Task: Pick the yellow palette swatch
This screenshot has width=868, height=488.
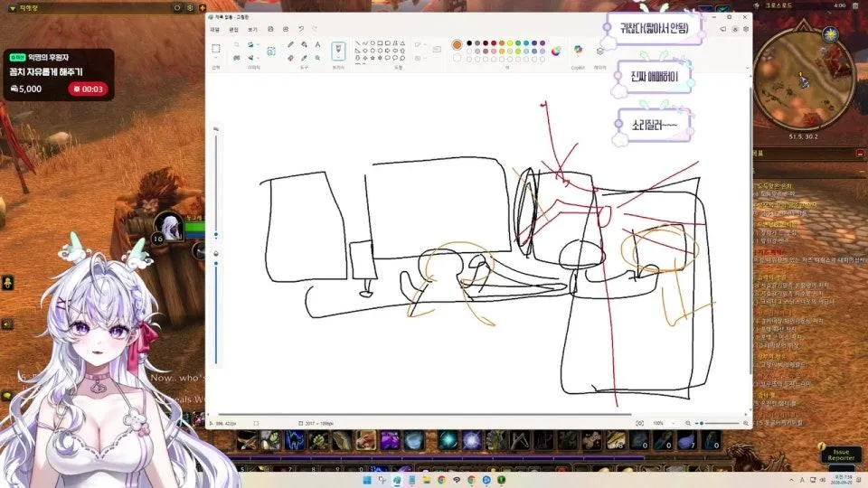Action: point(510,43)
